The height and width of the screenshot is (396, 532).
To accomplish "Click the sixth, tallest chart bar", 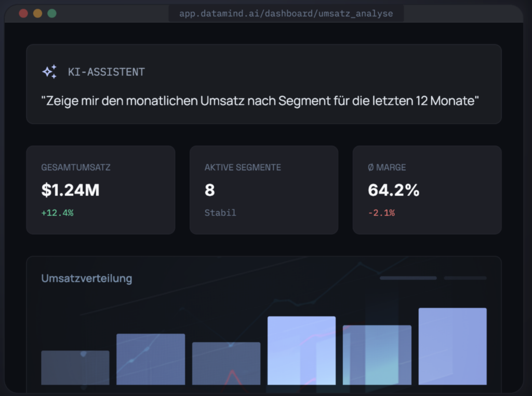I will tap(453, 346).
